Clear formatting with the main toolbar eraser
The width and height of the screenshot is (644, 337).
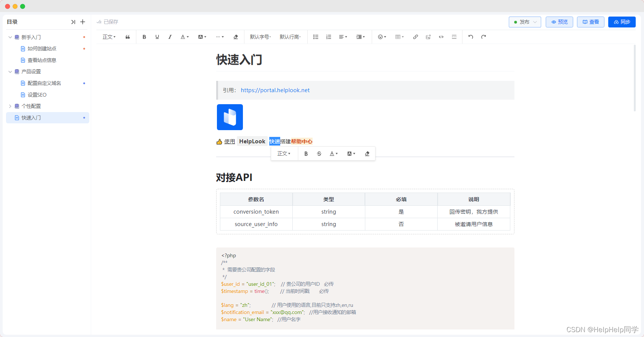pos(236,37)
